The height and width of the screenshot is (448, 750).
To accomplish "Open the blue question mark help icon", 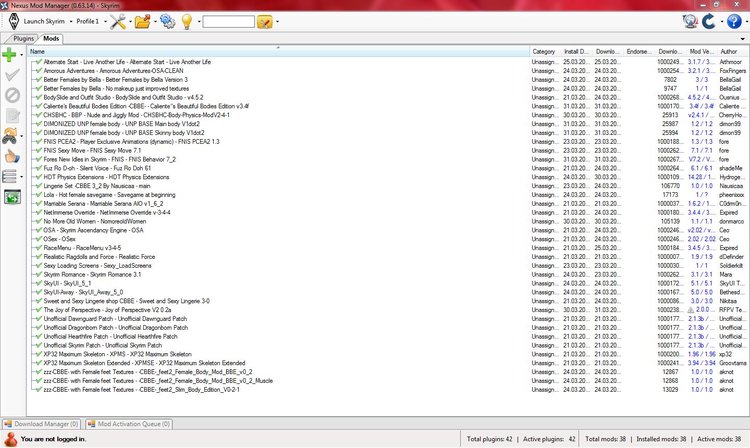I will [x=734, y=21].
